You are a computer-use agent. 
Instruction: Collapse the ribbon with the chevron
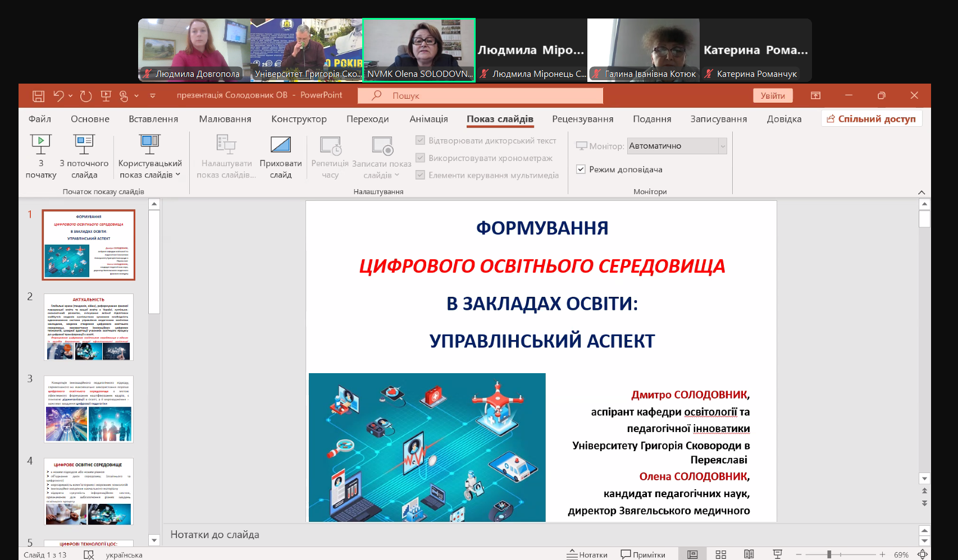pos(921,192)
